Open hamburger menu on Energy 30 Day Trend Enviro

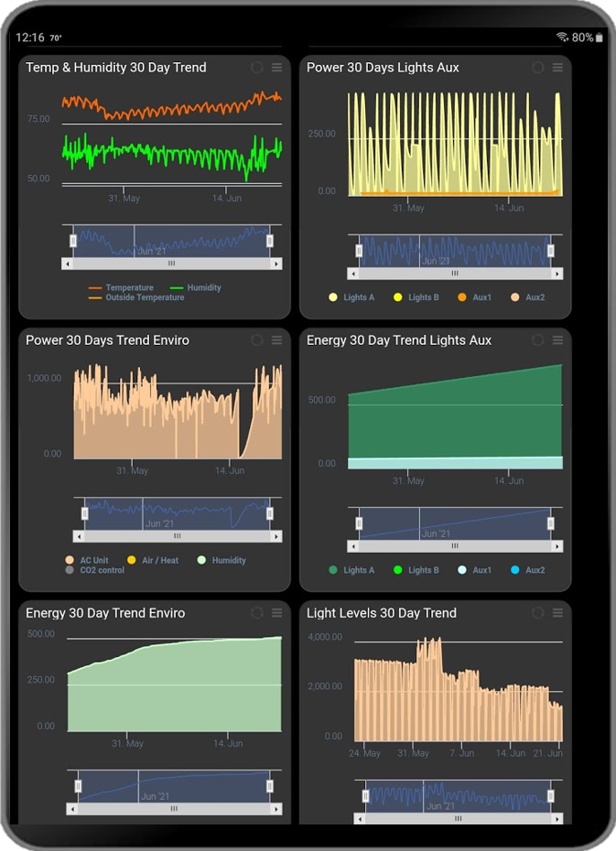pyautogui.click(x=276, y=613)
